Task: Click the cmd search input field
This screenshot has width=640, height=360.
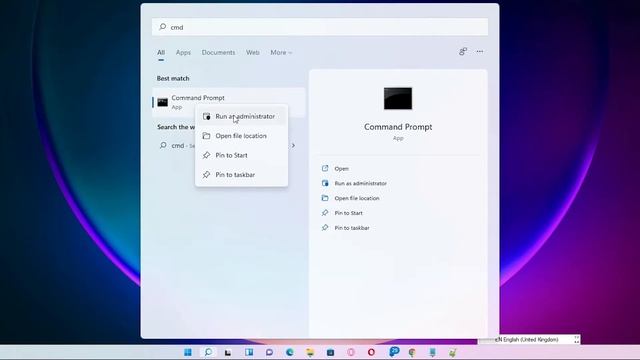Action: [x=320, y=27]
